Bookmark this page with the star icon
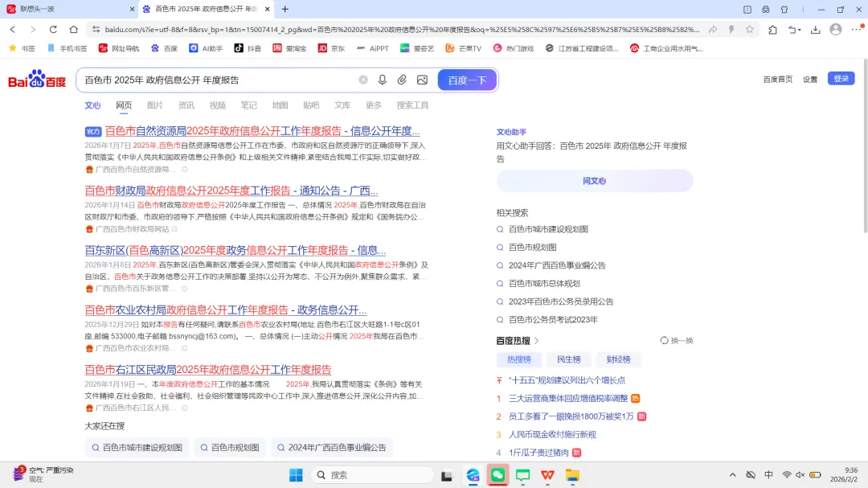 pyautogui.click(x=750, y=30)
